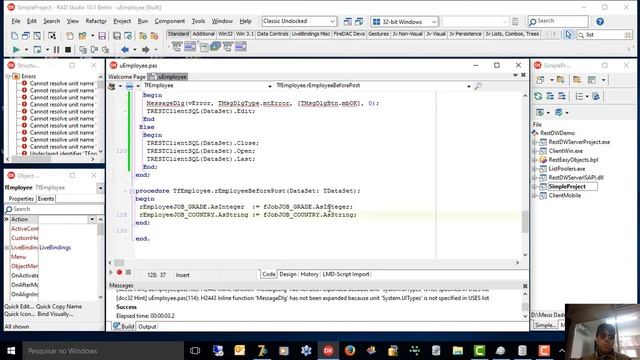Open the Run button dropdown arrow

26,49
